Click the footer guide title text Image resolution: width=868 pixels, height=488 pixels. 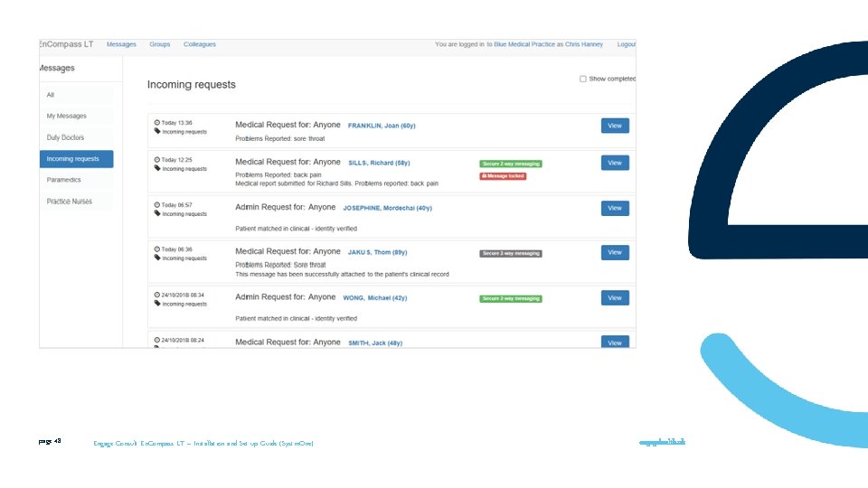[x=203, y=443]
